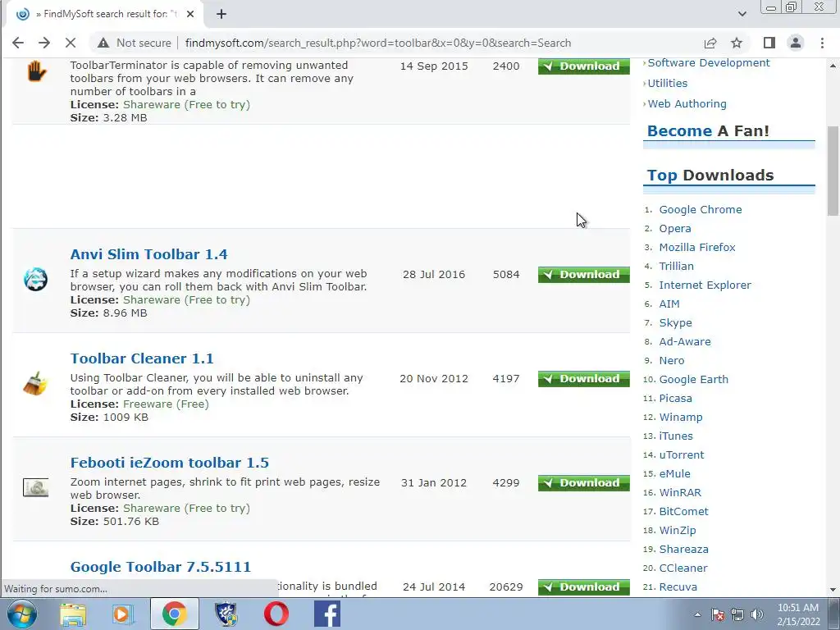Toggle the browser side panel
This screenshot has width=840, height=630.
pyautogui.click(x=769, y=43)
